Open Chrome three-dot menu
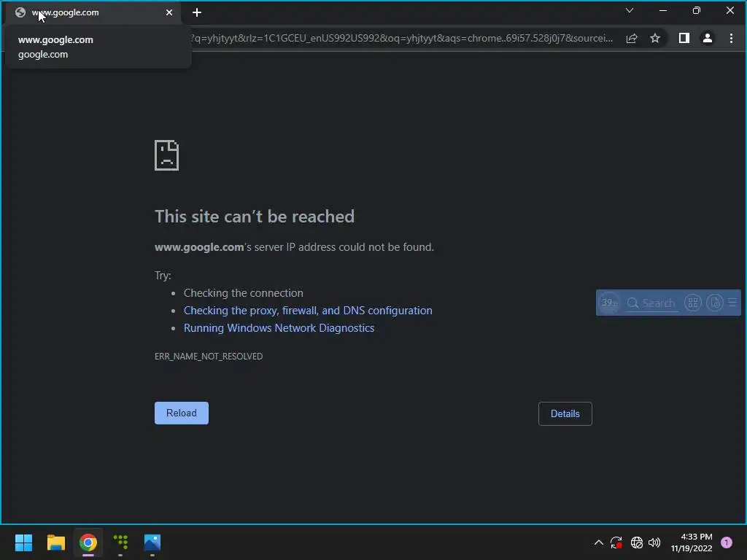The width and height of the screenshot is (747, 560). [731, 38]
